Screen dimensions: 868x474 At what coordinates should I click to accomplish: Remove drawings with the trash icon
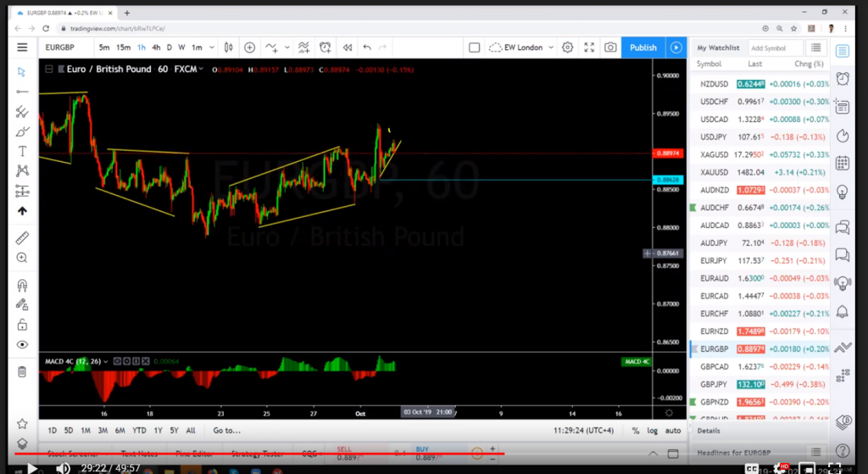pyautogui.click(x=22, y=371)
